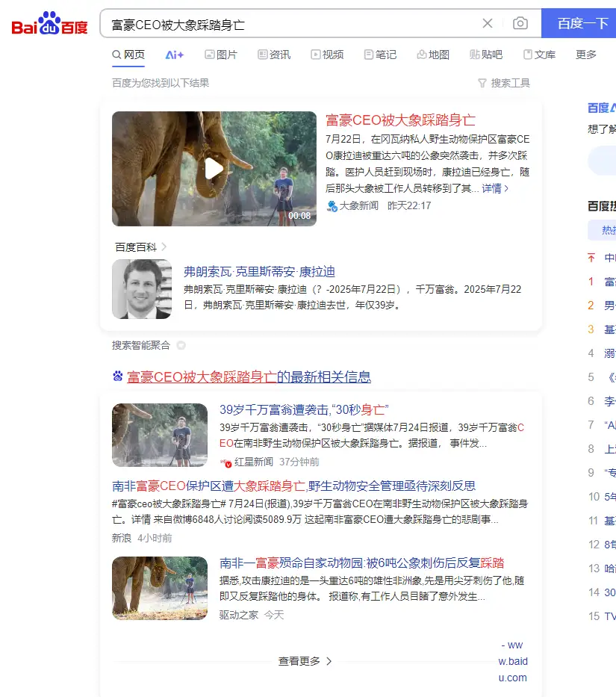This screenshot has width=616, height=697.
Task: Switch to the 图片 tab
Action: point(221,55)
